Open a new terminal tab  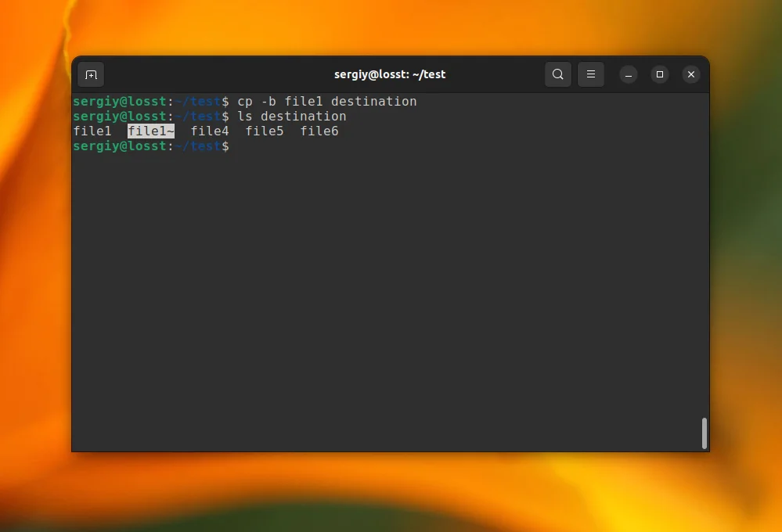tap(91, 74)
